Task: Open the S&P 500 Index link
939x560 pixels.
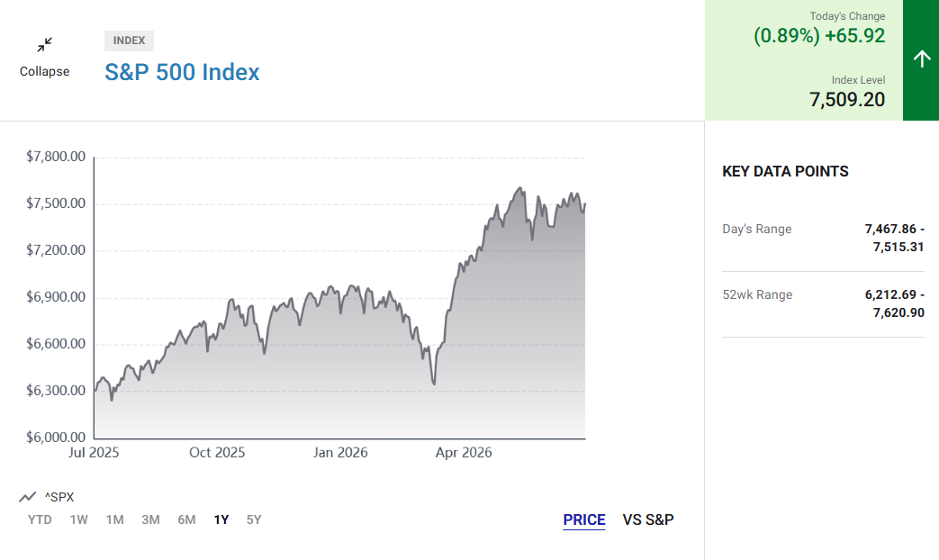Action: tap(182, 72)
